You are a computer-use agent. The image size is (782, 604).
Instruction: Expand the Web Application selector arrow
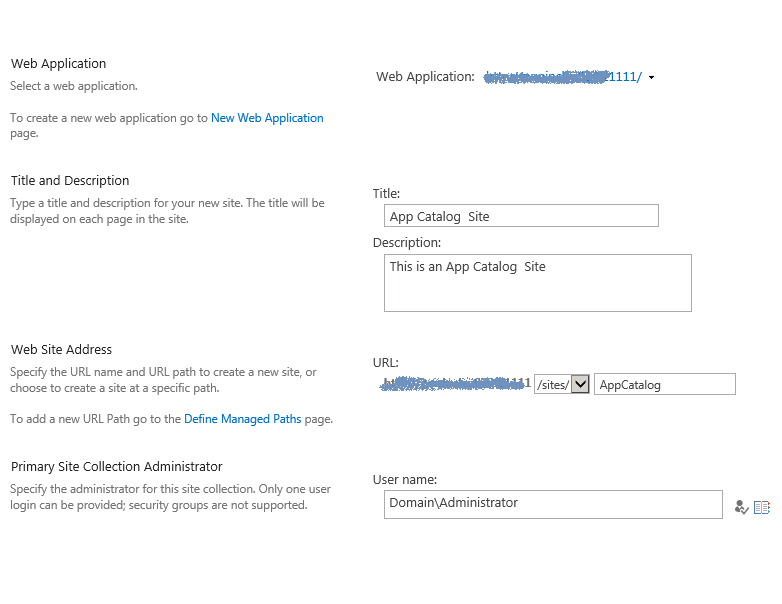(x=652, y=78)
